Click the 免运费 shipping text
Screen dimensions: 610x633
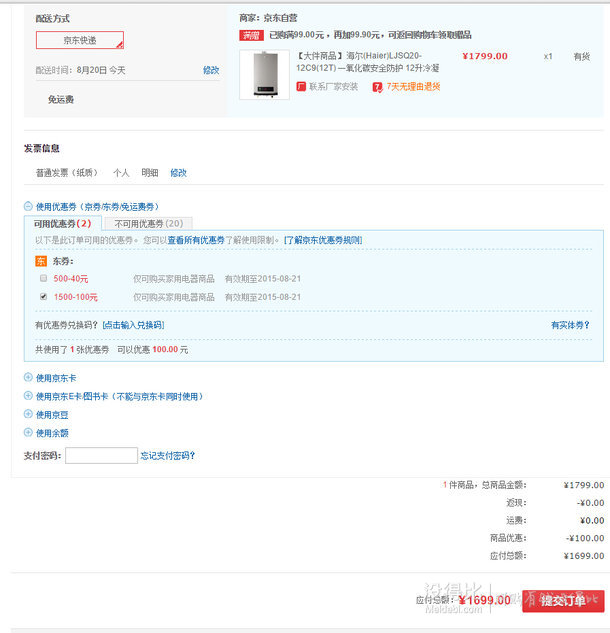coord(61,99)
